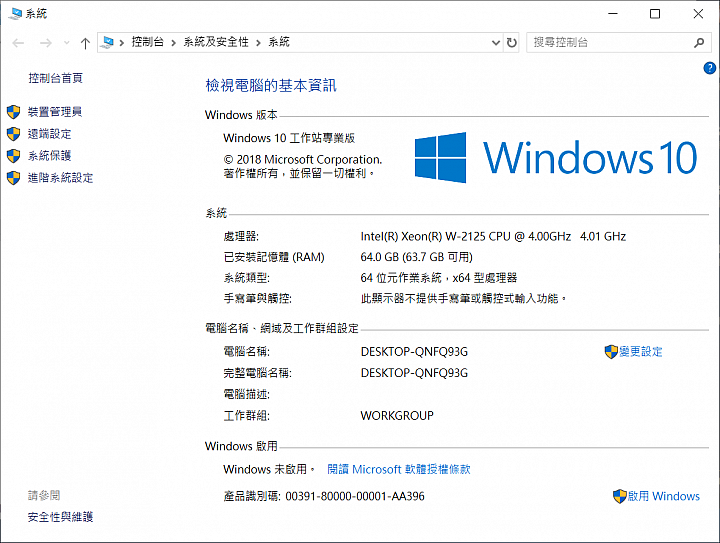
Task: Expand chevron after 系統及安全性 breadcrumb
Action: [259, 43]
